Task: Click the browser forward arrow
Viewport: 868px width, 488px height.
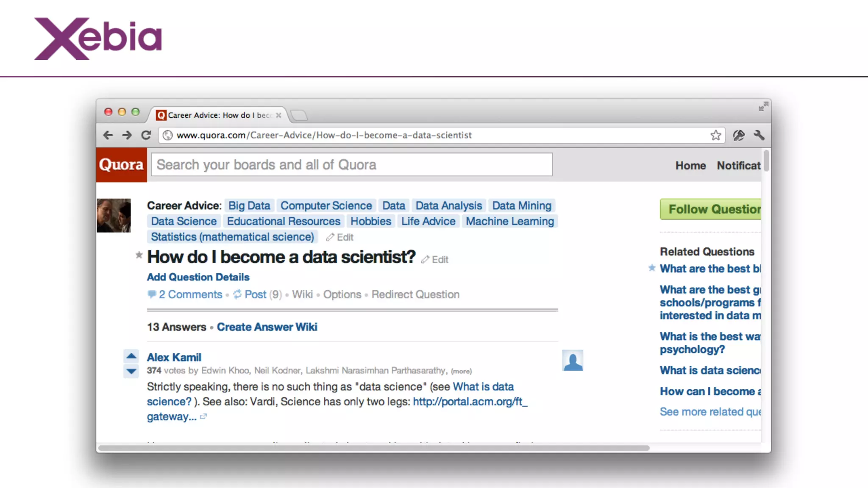Action: pos(127,135)
